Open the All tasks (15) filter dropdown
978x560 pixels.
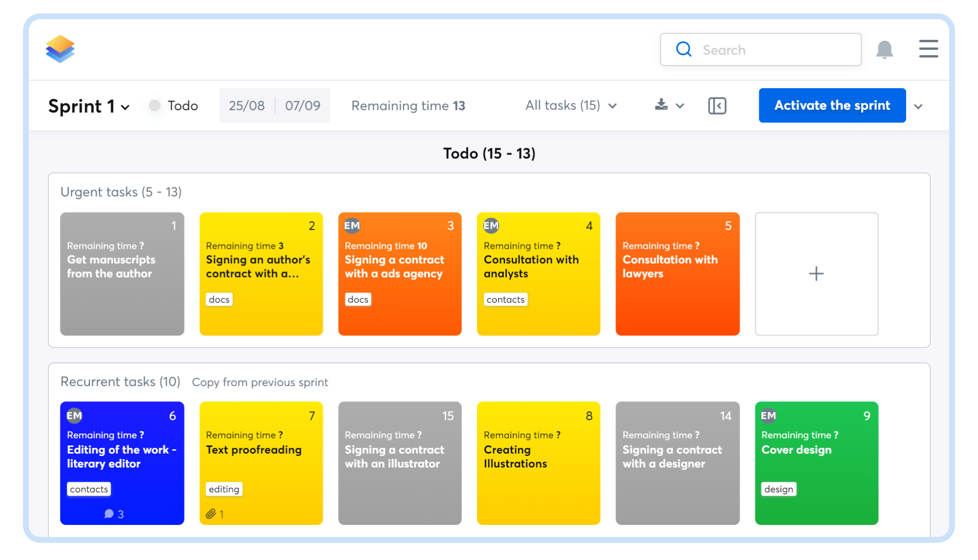[571, 105]
